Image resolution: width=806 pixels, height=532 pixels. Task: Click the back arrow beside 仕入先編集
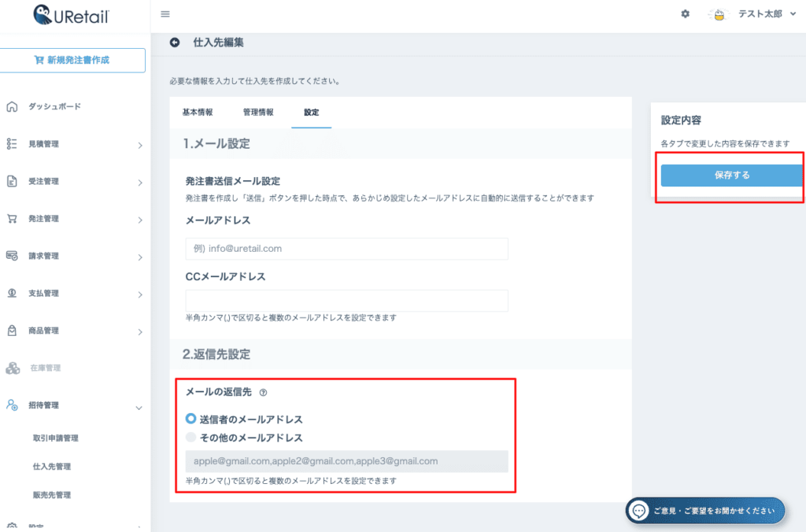[x=175, y=42]
